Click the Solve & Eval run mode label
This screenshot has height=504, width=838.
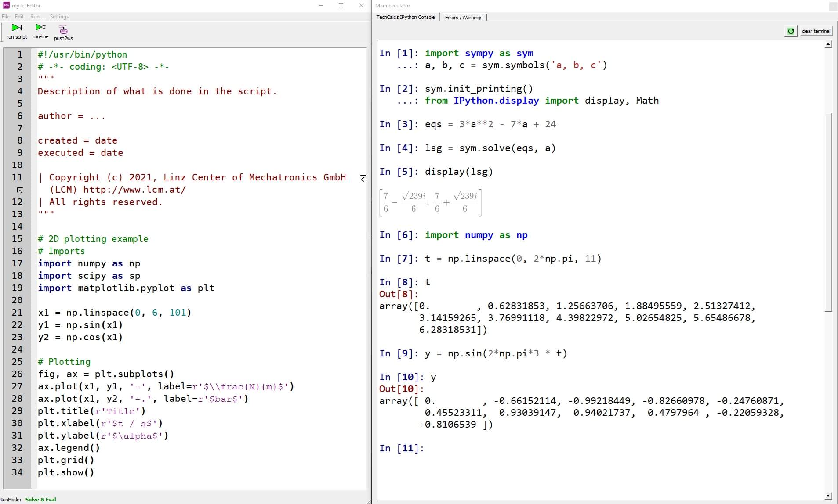point(40,500)
